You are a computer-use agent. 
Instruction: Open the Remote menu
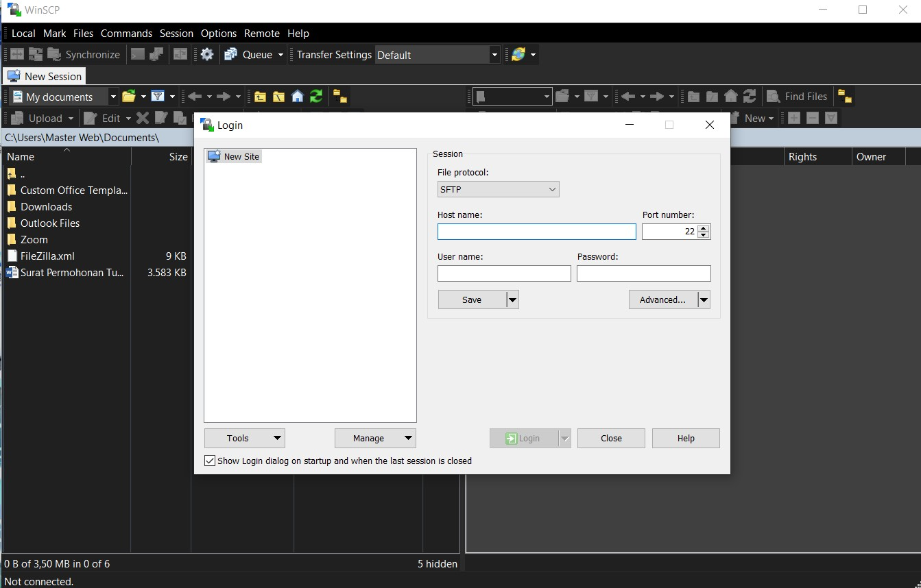point(262,33)
